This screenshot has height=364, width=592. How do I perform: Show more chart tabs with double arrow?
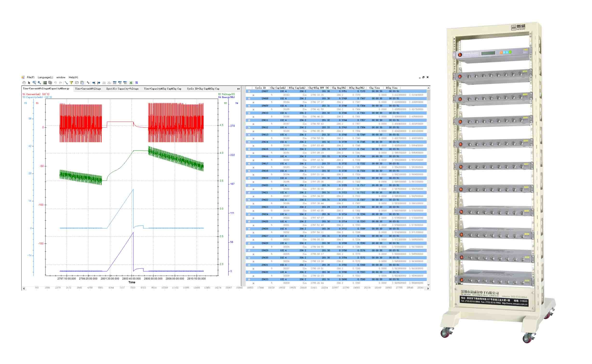click(x=239, y=89)
